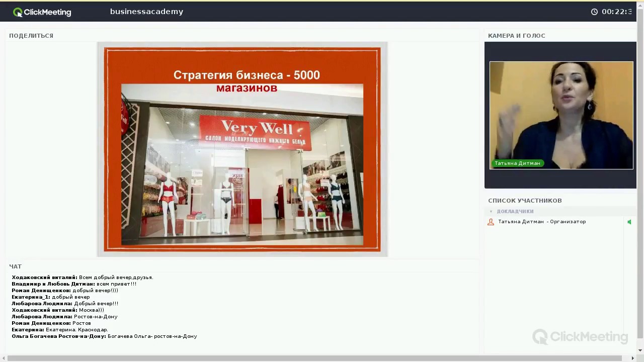Click the green speaker icon for Татьяна Дитман
The height and width of the screenshot is (362, 644).
pyautogui.click(x=629, y=222)
